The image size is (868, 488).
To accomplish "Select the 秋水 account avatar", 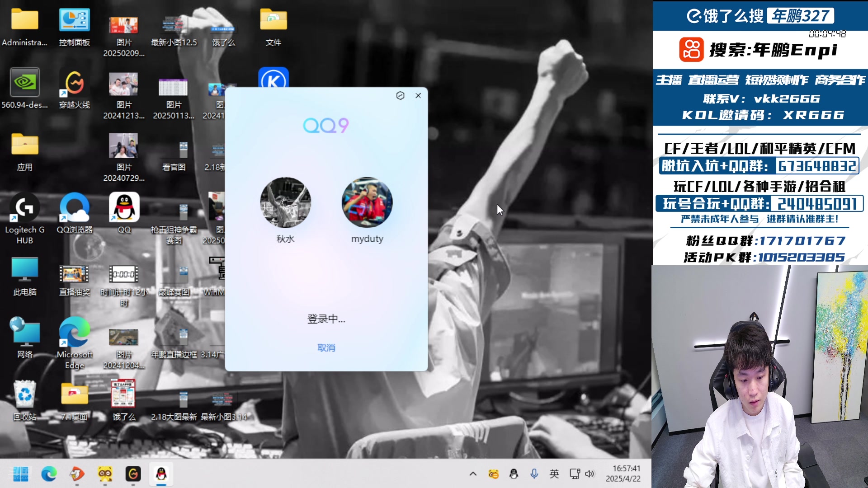I will pos(285,202).
